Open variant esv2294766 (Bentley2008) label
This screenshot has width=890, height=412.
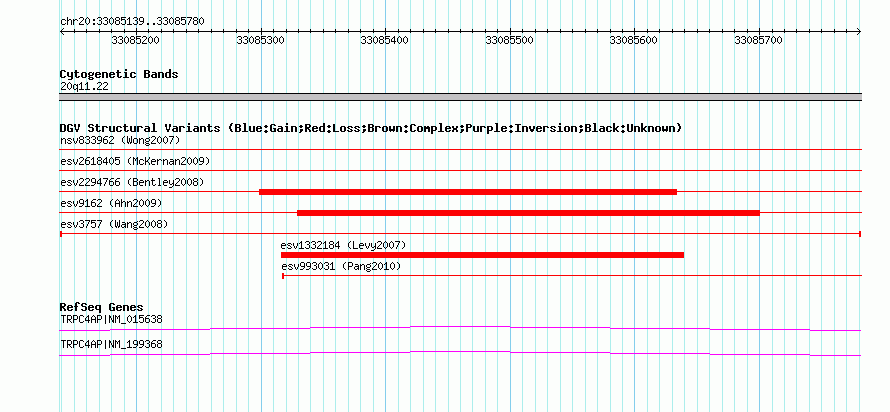point(132,182)
